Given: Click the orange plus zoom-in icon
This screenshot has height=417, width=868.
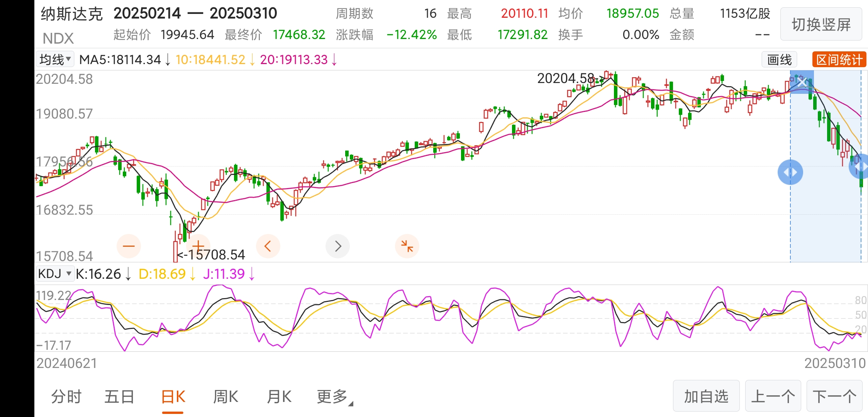Looking at the screenshot, I should 198,246.
